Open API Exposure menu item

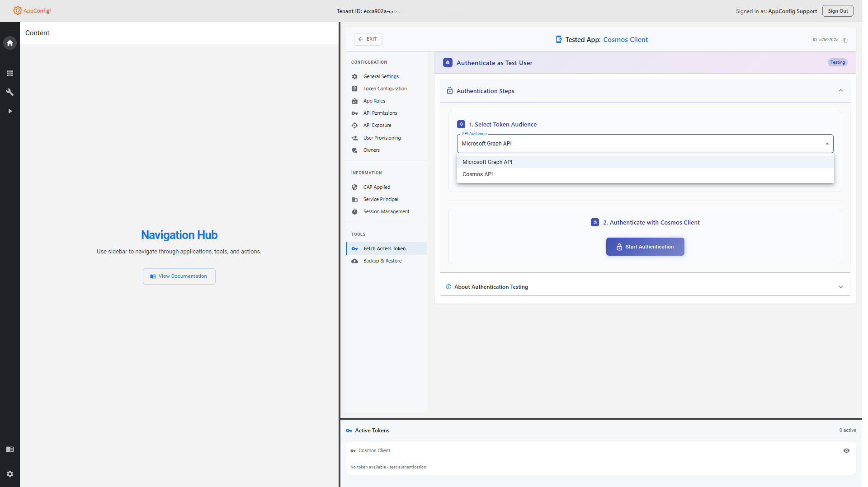(387, 126)
